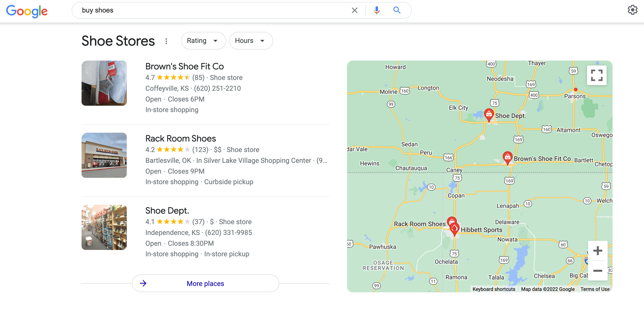The width and height of the screenshot is (644, 310).
Task: Click the map zoom out minus icon
Action: click(x=597, y=270)
